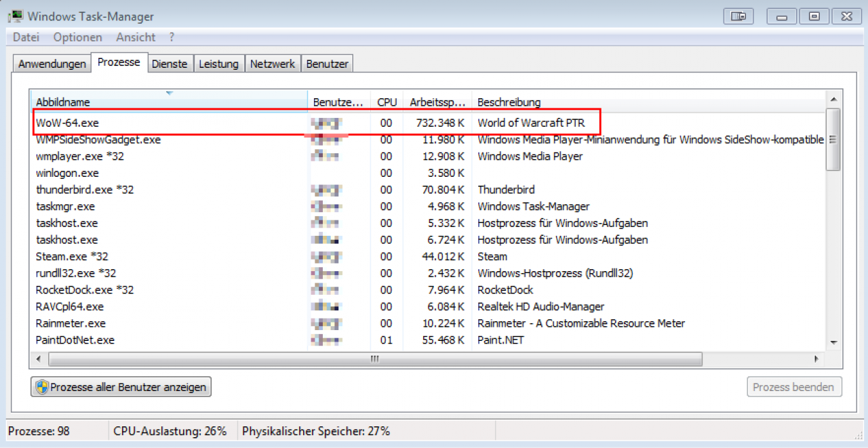The height and width of the screenshot is (448, 868).
Task: Click the horizontal scrollbar left arrow
Action: (38, 359)
